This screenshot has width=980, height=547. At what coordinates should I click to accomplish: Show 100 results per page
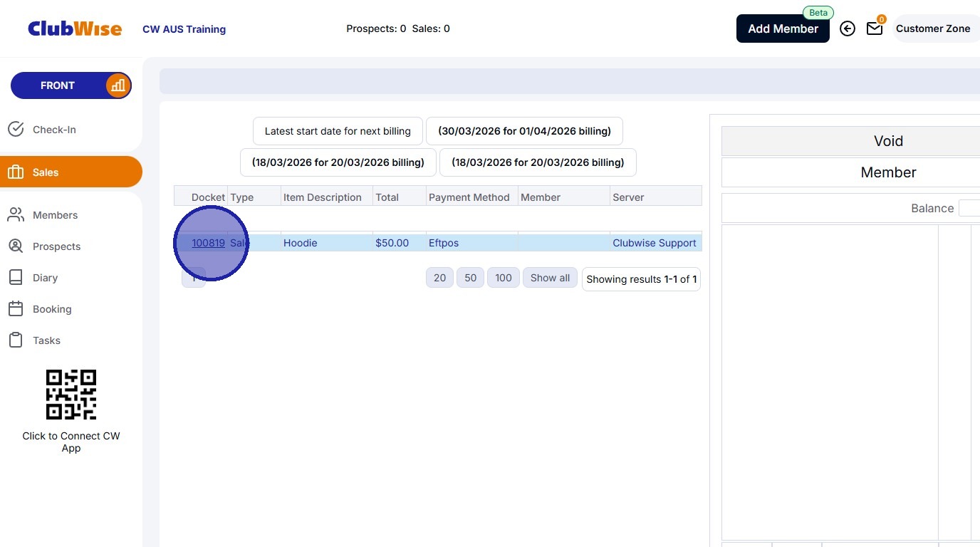[504, 278]
